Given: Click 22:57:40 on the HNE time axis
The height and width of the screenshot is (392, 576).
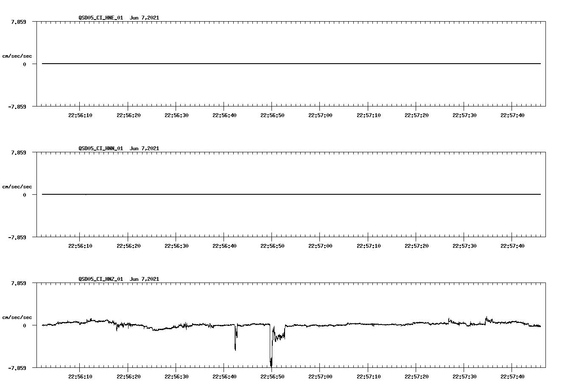Looking at the screenshot, I should click(512, 115).
